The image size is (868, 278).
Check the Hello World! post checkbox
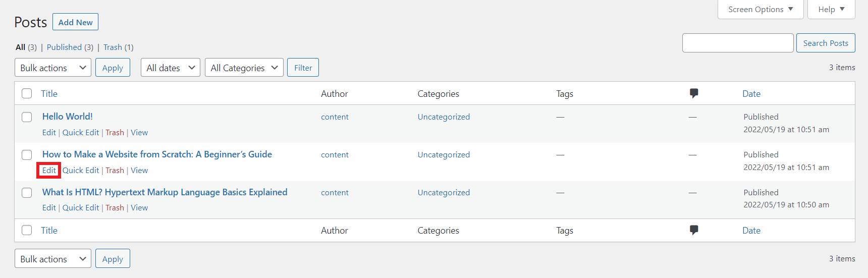click(x=27, y=117)
